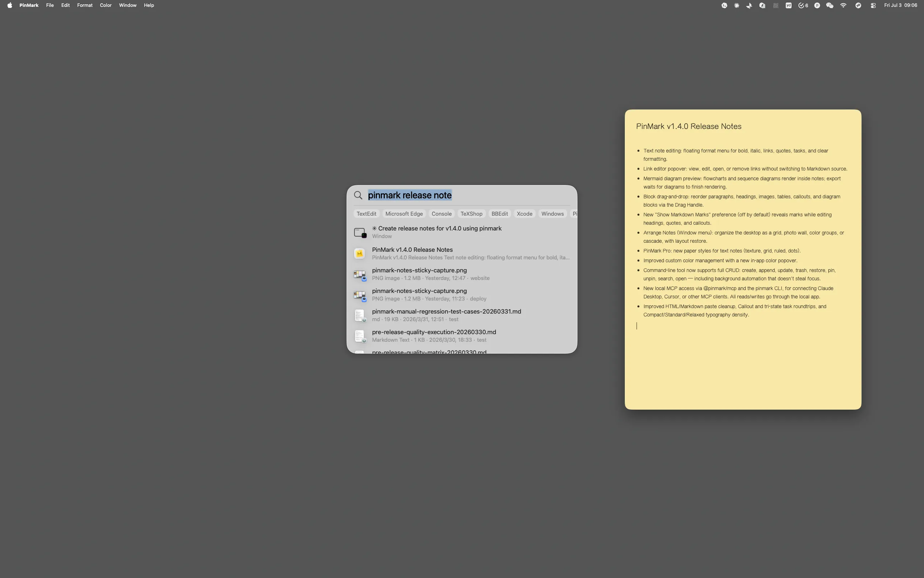Open the Wi-Fi status menu
This screenshot has width=924, height=578.
coord(844,5)
